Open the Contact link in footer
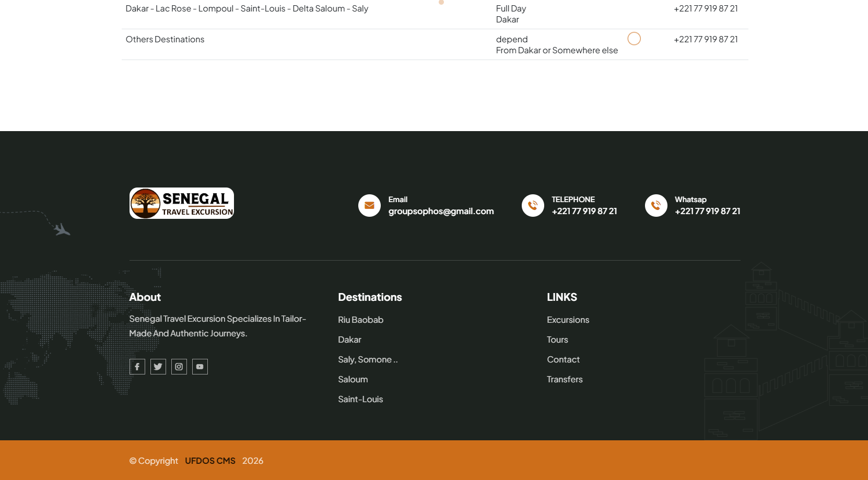The height and width of the screenshot is (480, 868). (x=563, y=359)
